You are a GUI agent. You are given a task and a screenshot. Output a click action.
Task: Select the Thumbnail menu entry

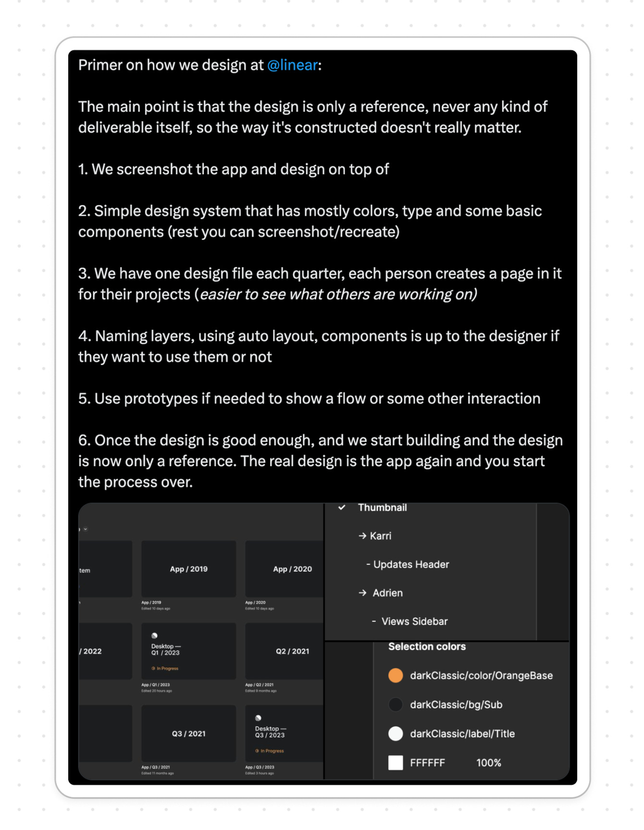click(x=382, y=508)
